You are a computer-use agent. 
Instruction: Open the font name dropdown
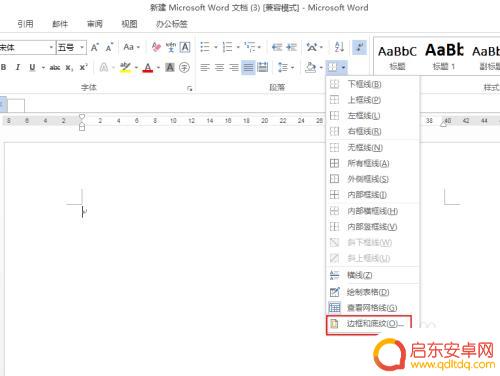click(x=51, y=47)
